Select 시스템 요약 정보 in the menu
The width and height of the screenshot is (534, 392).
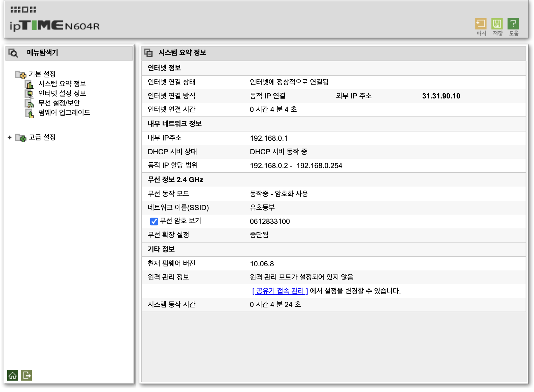(62, 84)
